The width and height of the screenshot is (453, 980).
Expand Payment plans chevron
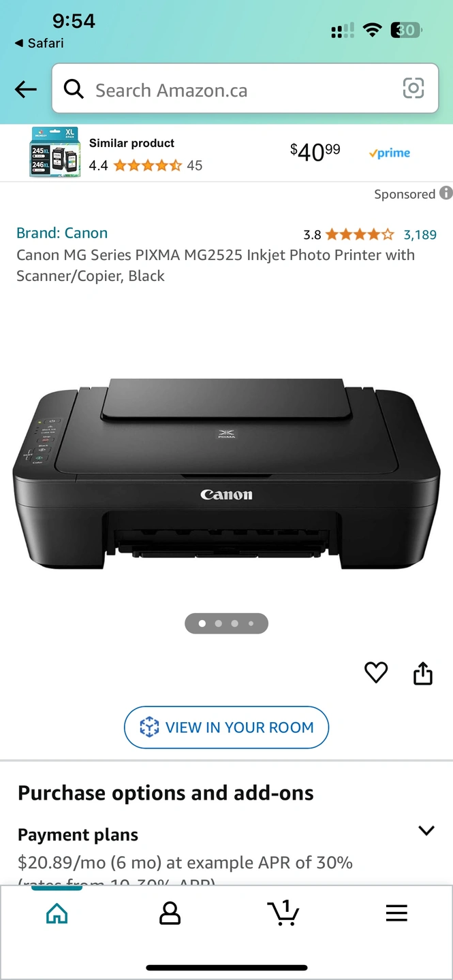[426, 830]
